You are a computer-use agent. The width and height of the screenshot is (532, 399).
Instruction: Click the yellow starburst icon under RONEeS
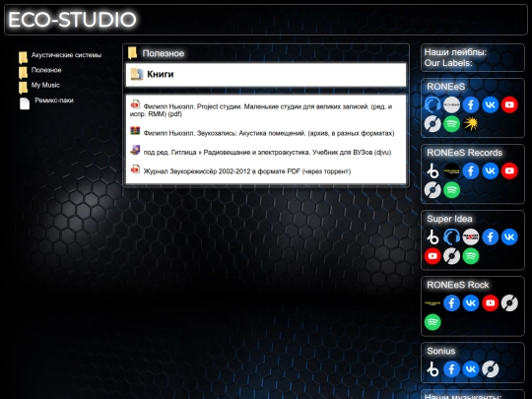click(471, 124)
